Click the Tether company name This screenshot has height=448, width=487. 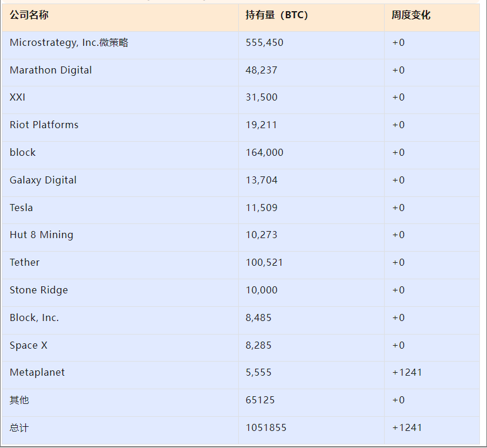point(25,262)
